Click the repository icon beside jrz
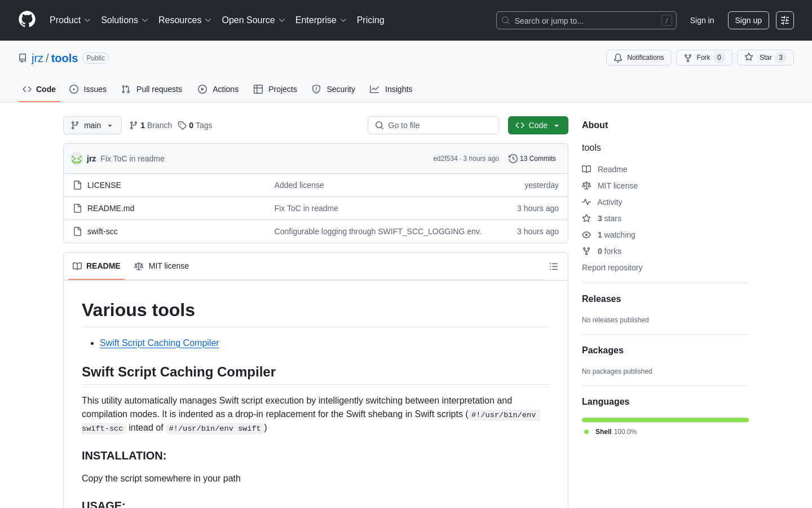The height and width of the screenshot is (508, 812). pyautogui.click(x=23, y=58)
